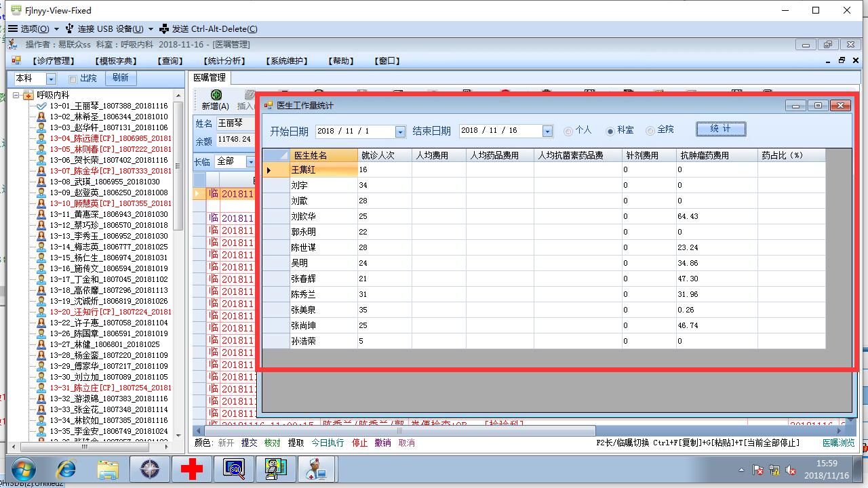
Task: Click the patient card taskbar icon
Action: coord(275,469)
